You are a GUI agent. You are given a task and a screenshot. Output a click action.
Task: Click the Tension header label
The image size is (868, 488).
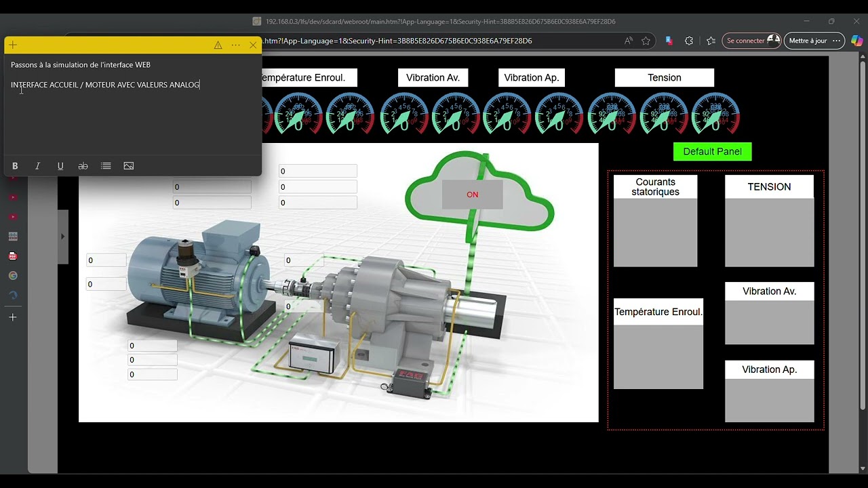pyautogui.click(x=665, y=77)
